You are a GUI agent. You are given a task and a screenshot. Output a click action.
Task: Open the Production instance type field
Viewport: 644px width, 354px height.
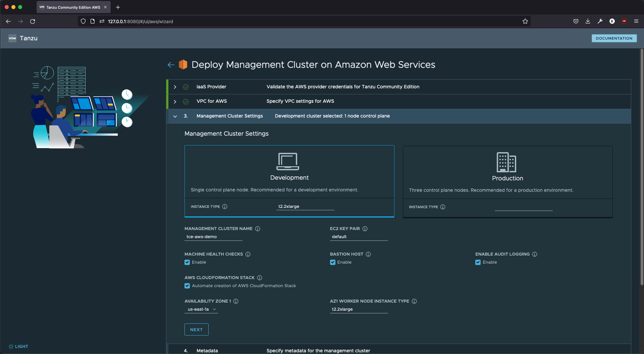coord(524,207)
